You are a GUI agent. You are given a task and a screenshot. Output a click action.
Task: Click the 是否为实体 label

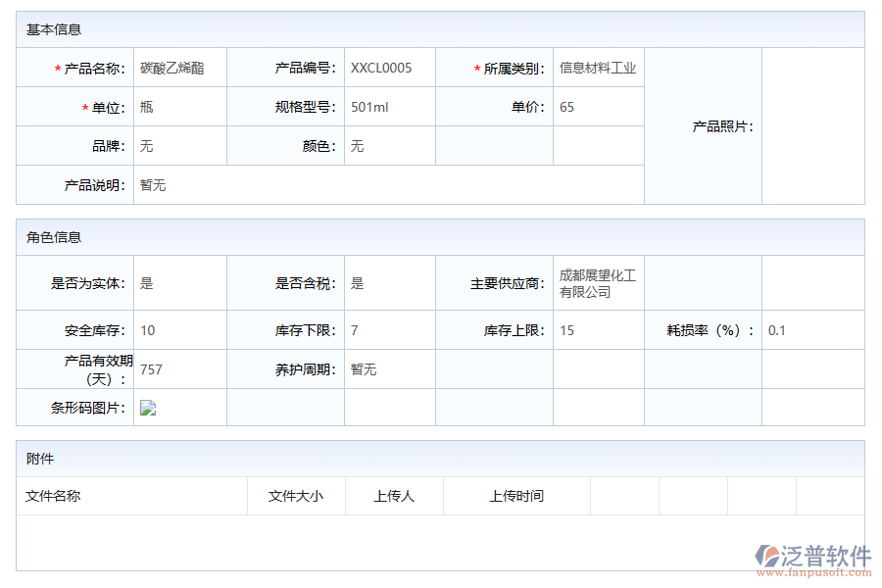88,283
